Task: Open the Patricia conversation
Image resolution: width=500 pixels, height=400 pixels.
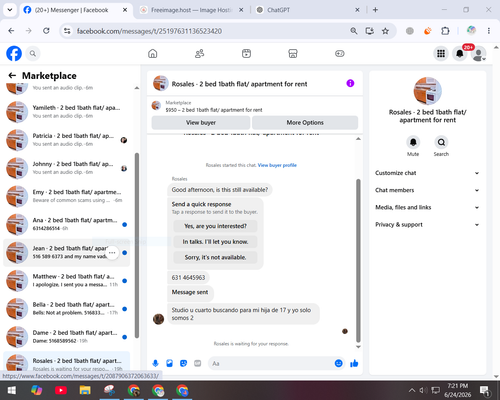Action: click(67, 140)
